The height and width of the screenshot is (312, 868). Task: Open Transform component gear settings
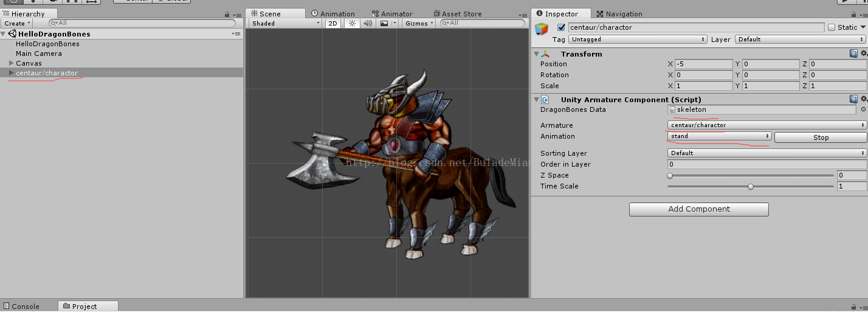tap(863, 54)
